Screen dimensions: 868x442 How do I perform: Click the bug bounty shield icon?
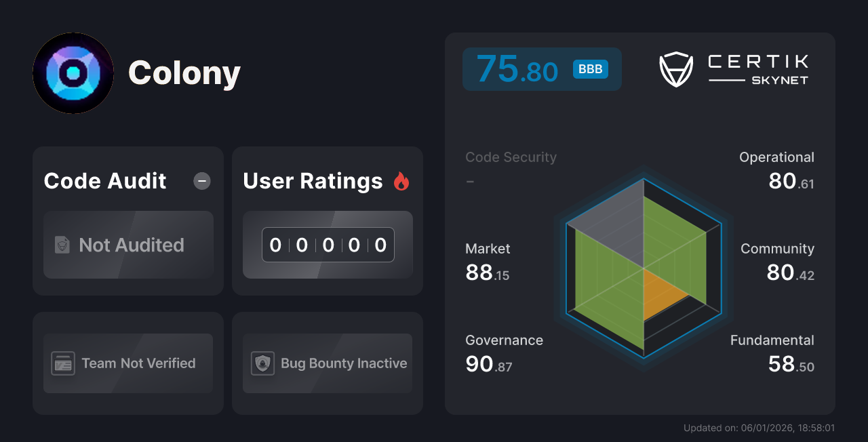click(x=263, y=363)
